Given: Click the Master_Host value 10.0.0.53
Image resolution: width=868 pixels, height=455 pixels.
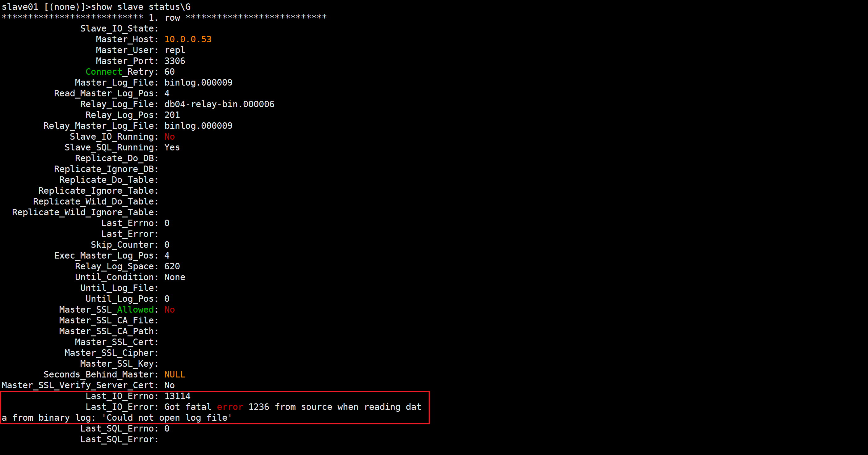Looking at the screenshot, I should coord(188,39).
